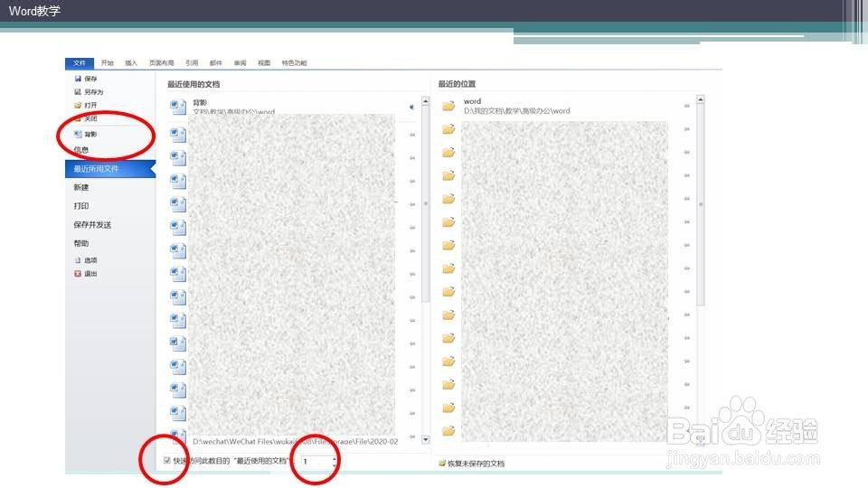Open the recent document in D:\wechat\WeChat Files
868x488 pixels.
pos(295,442)
